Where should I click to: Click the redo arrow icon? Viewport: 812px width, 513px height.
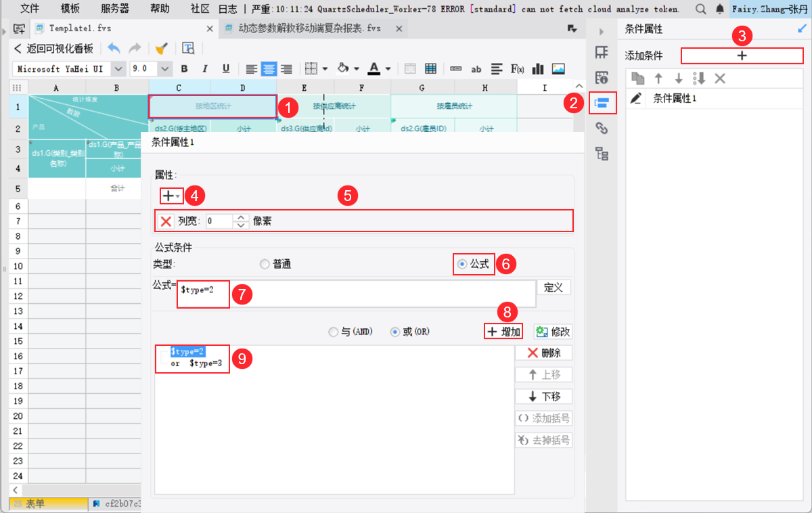[135, 48]
